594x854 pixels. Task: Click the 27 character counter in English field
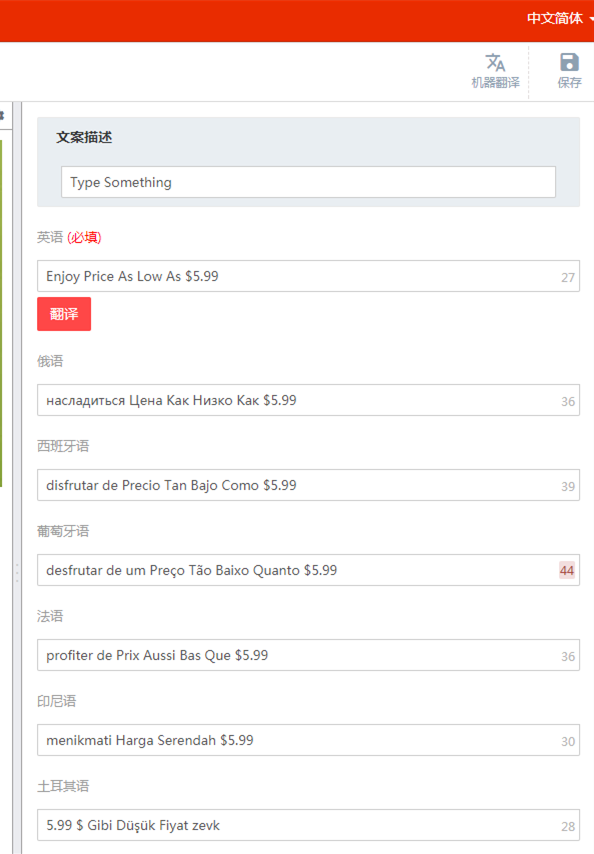pyautogui.click(x=568, y=278)
